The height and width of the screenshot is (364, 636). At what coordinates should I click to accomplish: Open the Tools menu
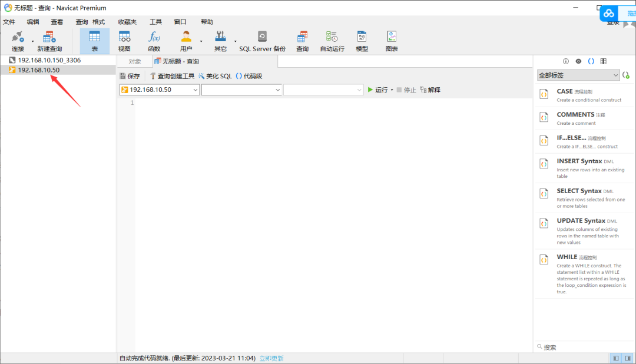(155, 22)
